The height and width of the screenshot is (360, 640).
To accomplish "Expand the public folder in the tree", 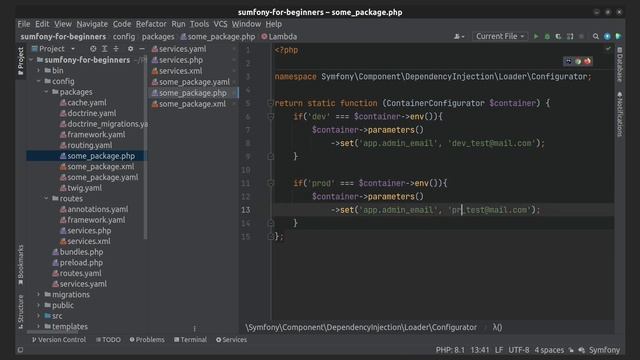I will tap(39, 305).
